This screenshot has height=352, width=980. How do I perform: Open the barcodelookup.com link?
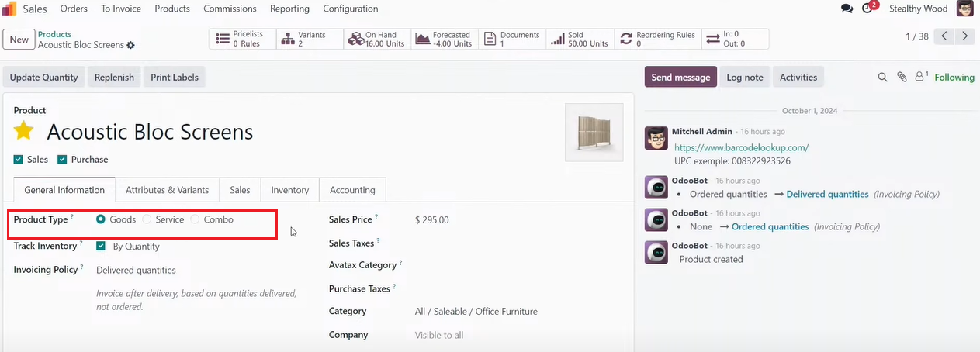pos(741,147)
